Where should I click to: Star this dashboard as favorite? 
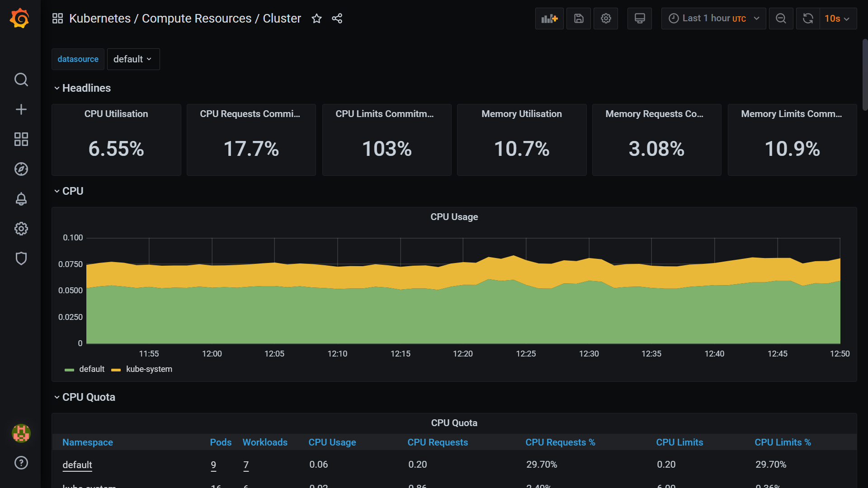pyautogui.click(x=316, y=19)
